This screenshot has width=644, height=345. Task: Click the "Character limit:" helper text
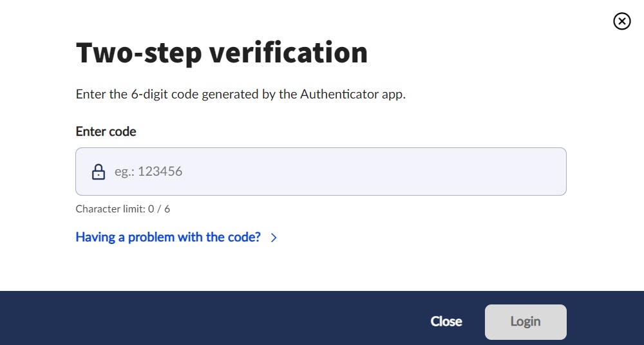(x=108, y=209)
